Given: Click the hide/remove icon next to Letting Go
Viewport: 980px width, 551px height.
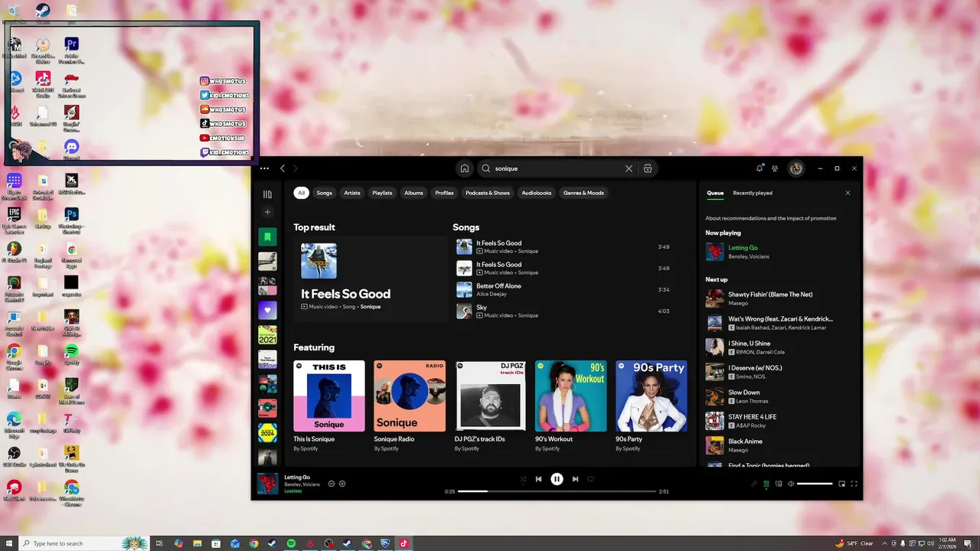Looking at the screenshot, I should (332, 484).
